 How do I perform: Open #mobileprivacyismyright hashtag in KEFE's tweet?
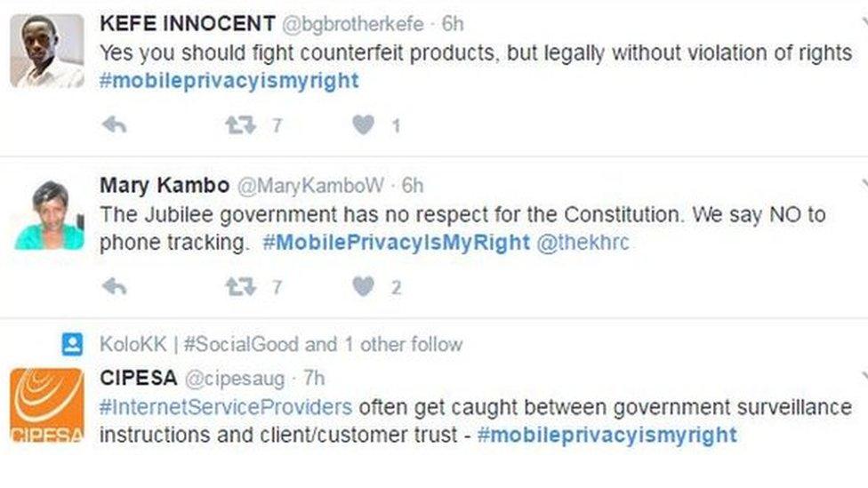(229, 81)
